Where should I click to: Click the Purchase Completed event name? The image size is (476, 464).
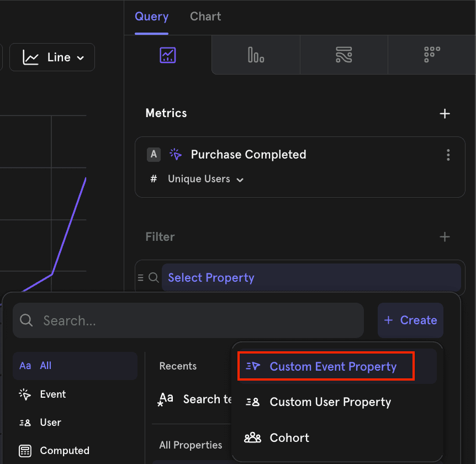[x=248, y=155]
